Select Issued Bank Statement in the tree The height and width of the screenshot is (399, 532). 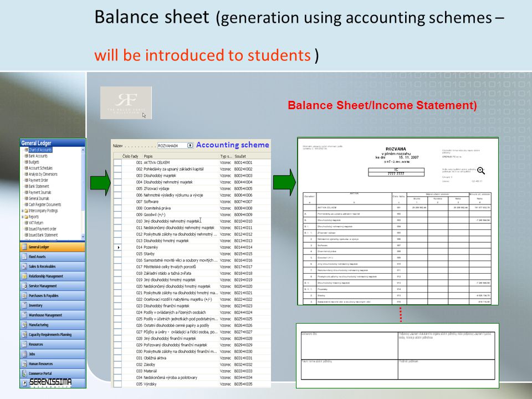tap(43, 235)
